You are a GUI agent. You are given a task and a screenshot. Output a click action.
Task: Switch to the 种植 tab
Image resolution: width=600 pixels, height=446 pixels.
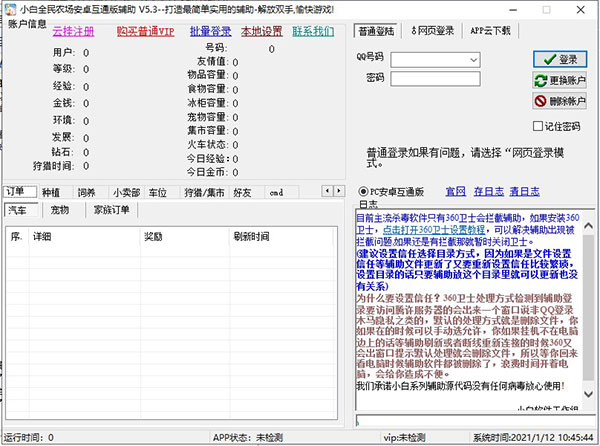52,192
